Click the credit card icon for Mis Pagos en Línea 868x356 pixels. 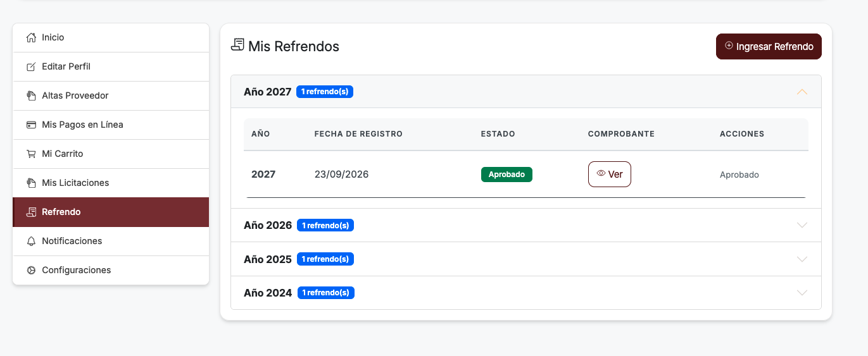coord(31,125)
